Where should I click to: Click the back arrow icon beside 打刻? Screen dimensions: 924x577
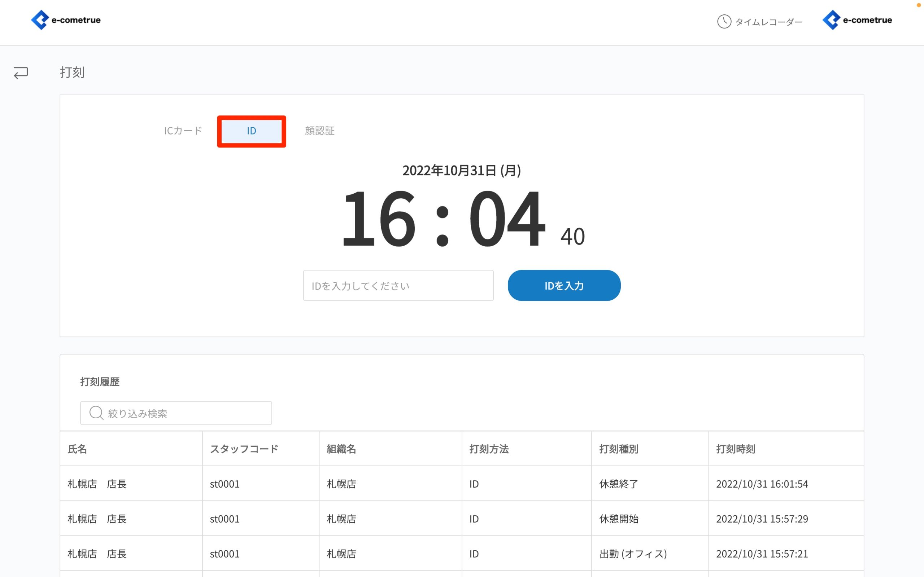(x=21, y=72)
